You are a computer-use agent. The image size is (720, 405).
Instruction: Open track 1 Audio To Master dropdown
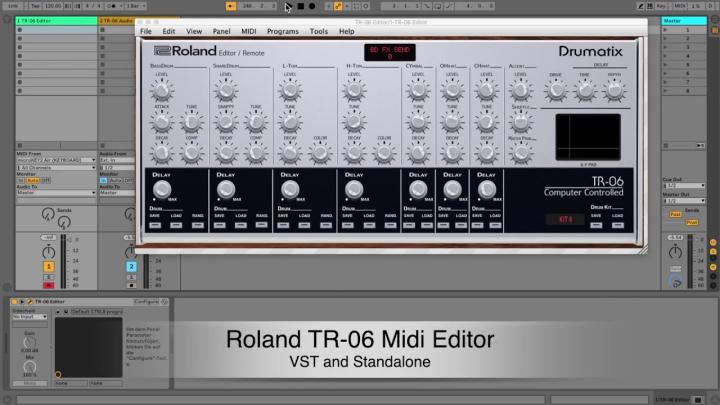56,193
